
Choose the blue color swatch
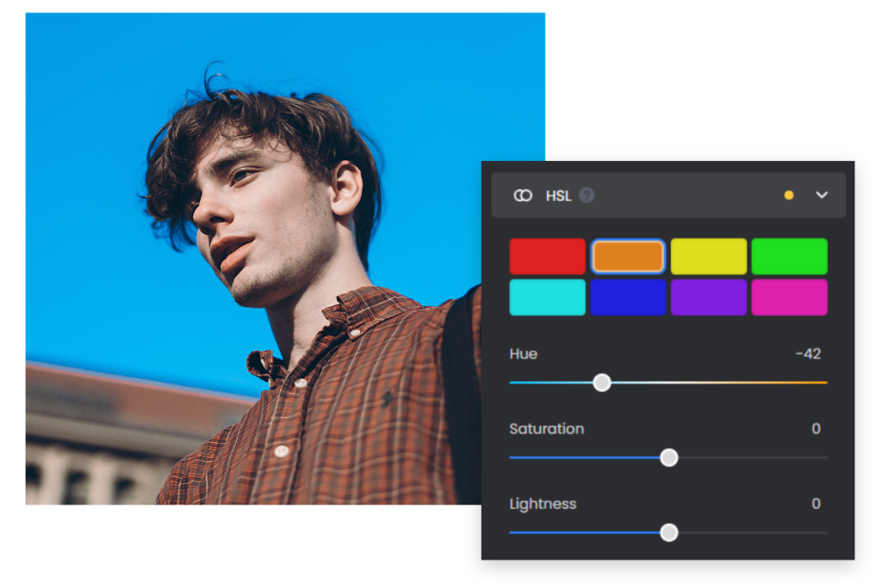pyautogui.click(x=628, y=297)
